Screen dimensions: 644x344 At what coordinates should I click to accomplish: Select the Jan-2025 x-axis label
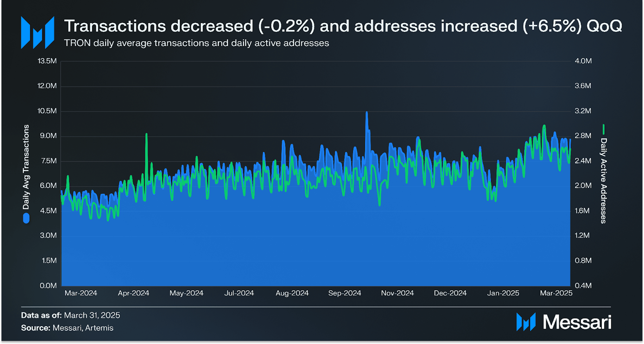503,293
